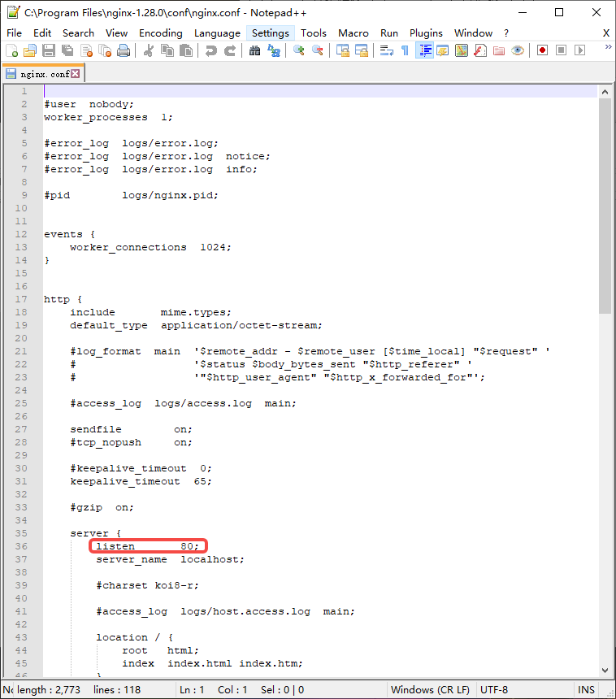Click Synchronize Vertical Scrolling icon

(342, 50)
